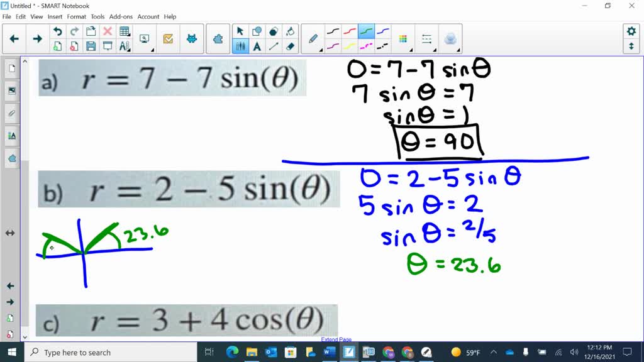
Task: Choose the Text tool
Action: tap(257, 46)
